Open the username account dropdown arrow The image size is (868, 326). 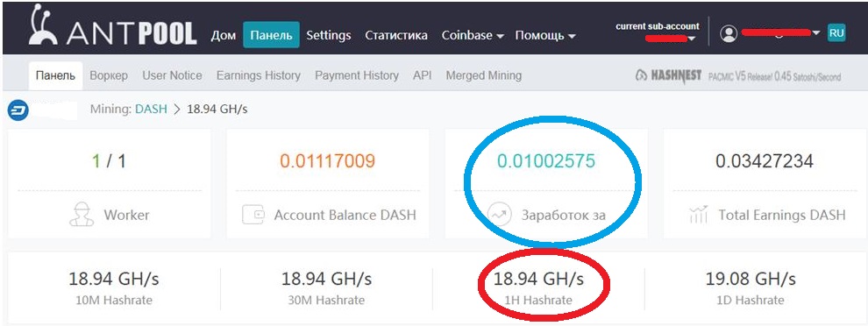(816, 33)
